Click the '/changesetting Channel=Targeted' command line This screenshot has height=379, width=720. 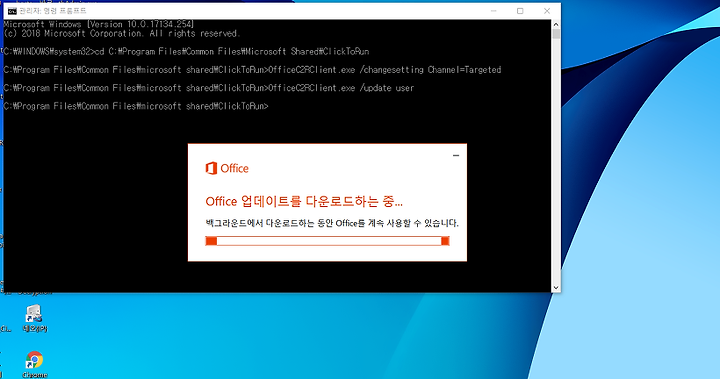[x=252, y=70]
